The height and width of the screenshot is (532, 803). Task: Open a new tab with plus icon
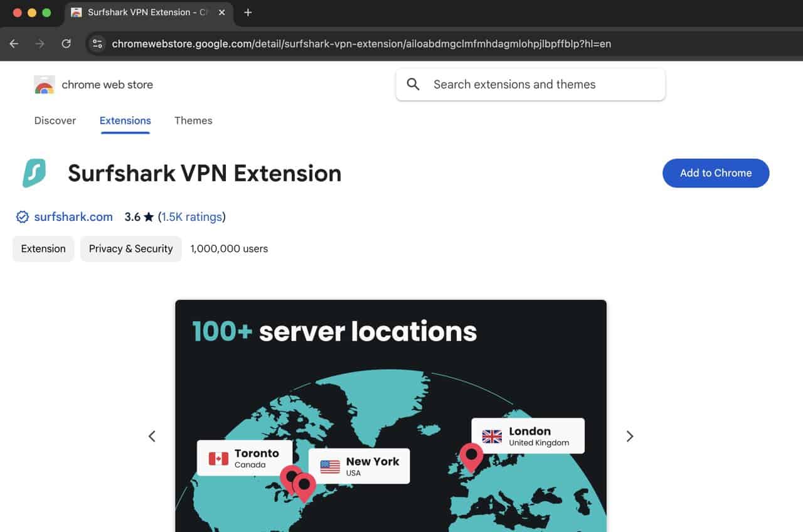(x=248, y=13)
